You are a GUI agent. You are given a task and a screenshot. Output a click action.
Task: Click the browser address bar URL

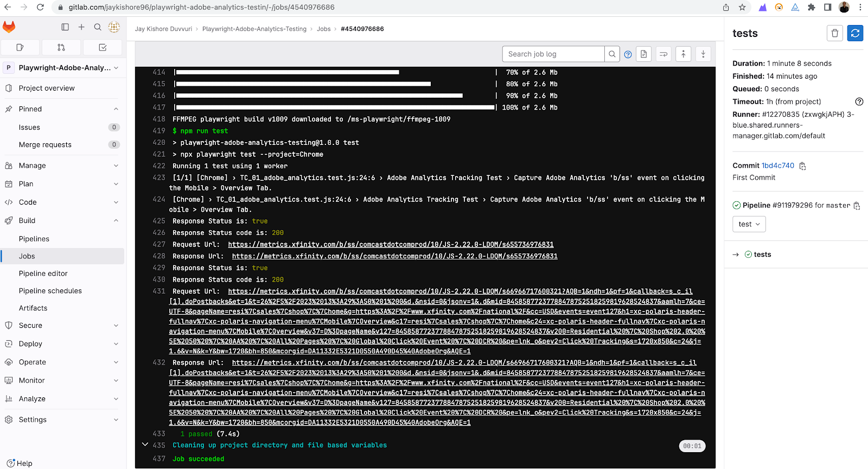(x=201, y=7)
